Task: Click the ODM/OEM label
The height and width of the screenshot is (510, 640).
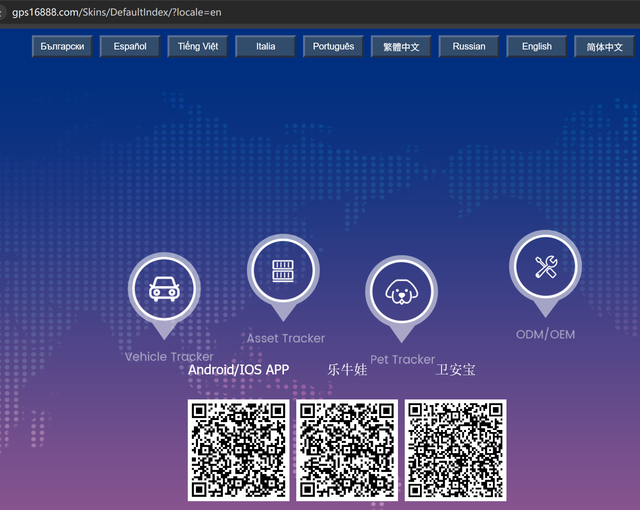Action: (x=545, y=335)
